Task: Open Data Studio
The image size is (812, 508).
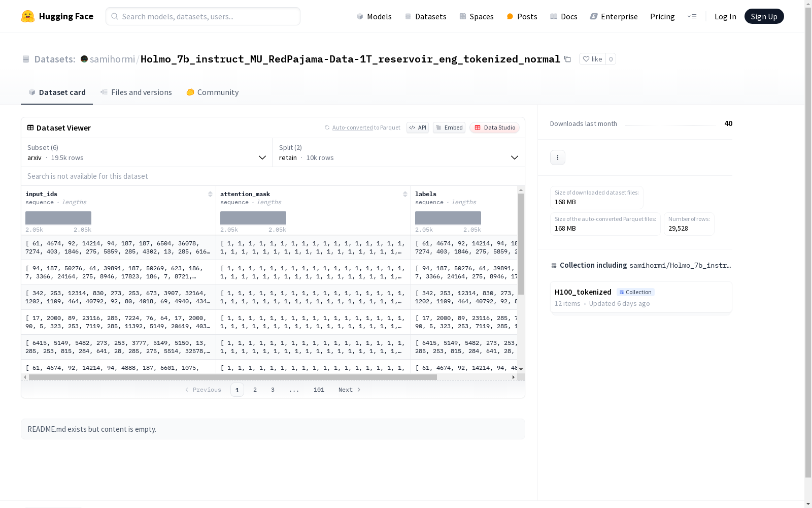Action: pos(494,128)
